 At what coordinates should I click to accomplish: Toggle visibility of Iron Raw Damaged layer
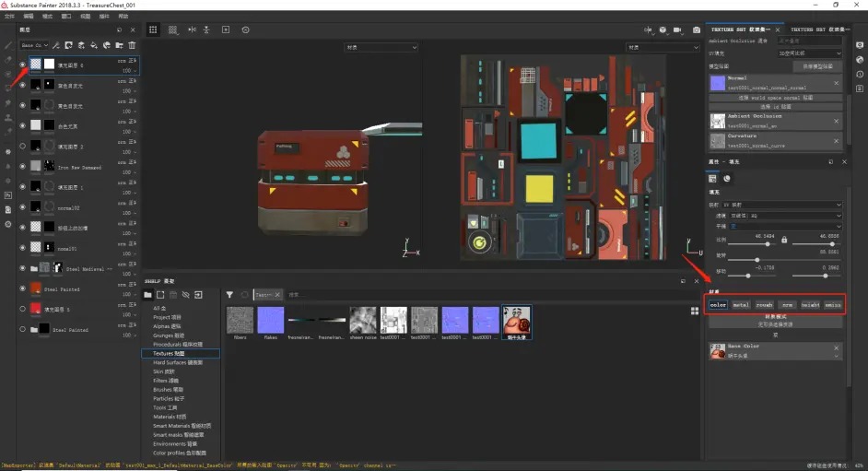coord(24,167)
